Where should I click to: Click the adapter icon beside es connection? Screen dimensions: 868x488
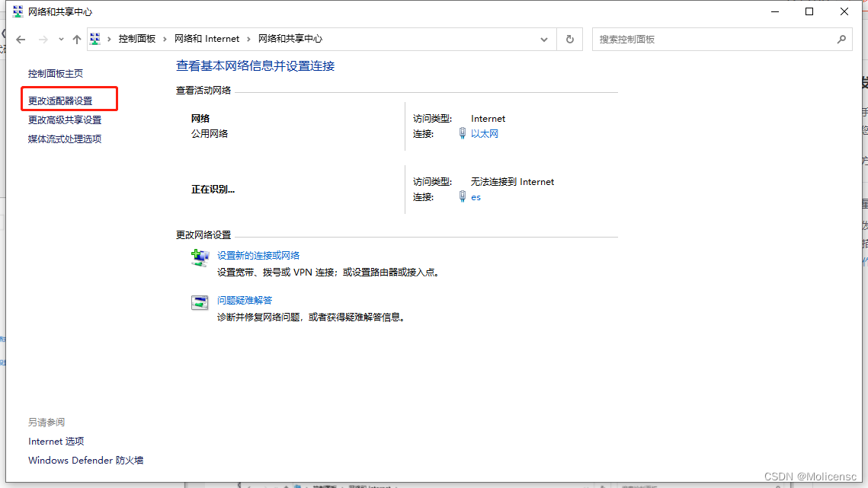click(463, 196)
